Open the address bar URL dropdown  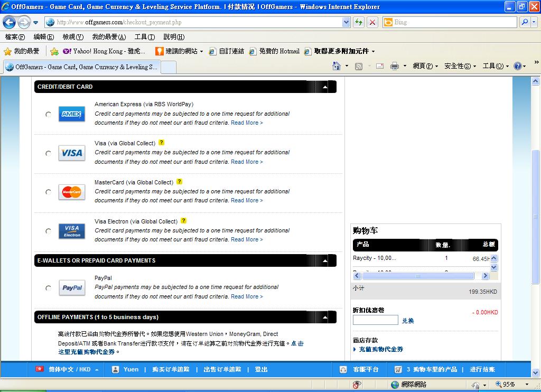[346, 22]
